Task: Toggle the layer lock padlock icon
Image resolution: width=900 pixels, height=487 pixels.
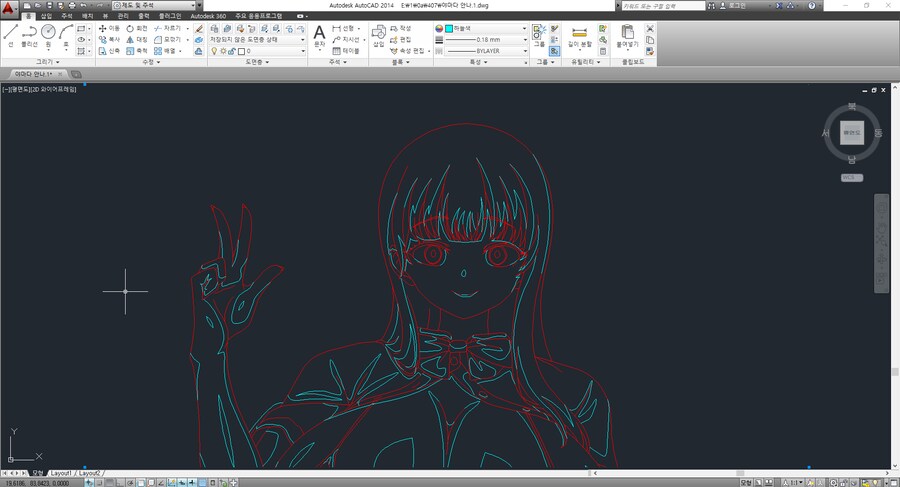Action: (232, 51)
